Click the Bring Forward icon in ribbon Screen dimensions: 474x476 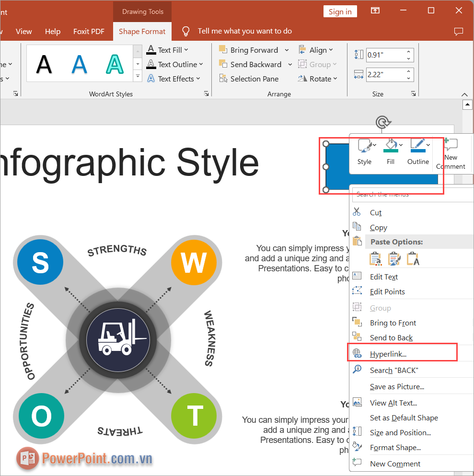coord(223,50)
